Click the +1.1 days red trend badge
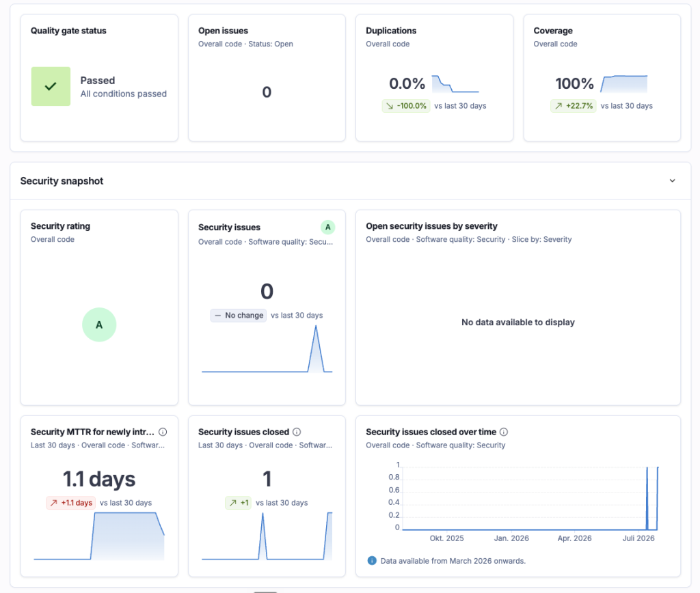Screen dimensions: 700x593 tap(71, 503)
